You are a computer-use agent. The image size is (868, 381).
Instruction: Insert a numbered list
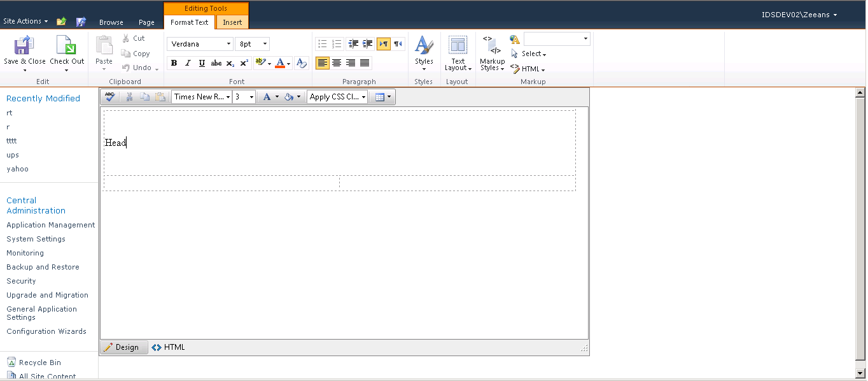(x=337, y=44)
